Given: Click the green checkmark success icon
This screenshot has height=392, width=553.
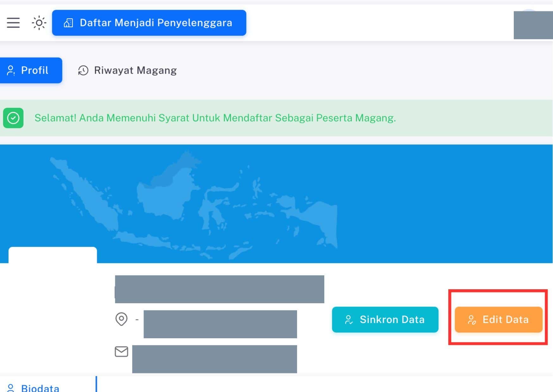Looking at the screenshot, I should (13, 118).
